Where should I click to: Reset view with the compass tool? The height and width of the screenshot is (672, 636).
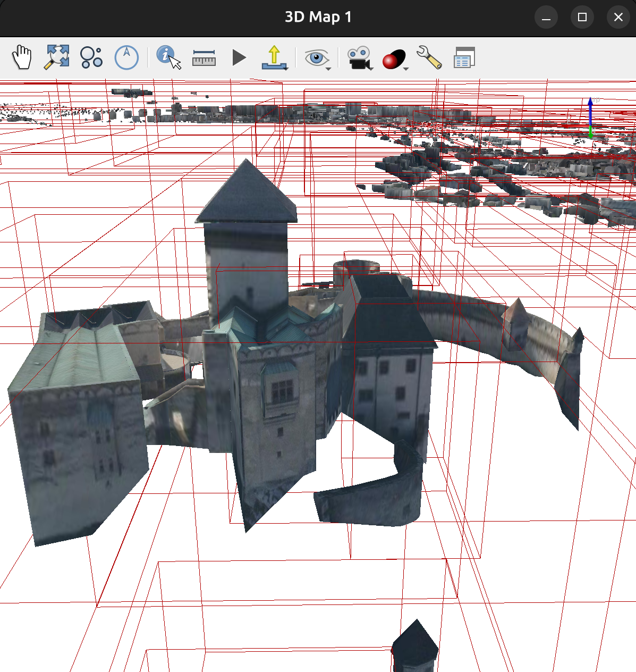(x=126, y=57)
